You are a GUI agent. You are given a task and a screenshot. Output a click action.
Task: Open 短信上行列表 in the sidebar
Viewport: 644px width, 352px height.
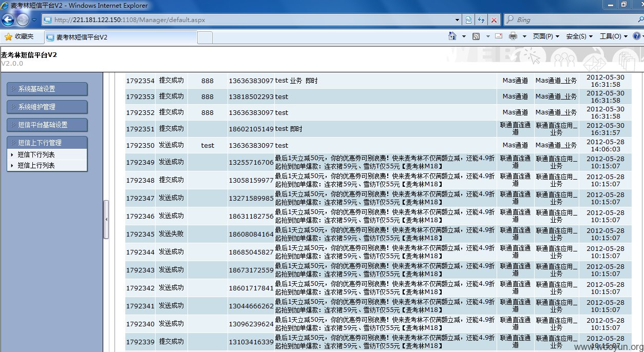[36, 165]
